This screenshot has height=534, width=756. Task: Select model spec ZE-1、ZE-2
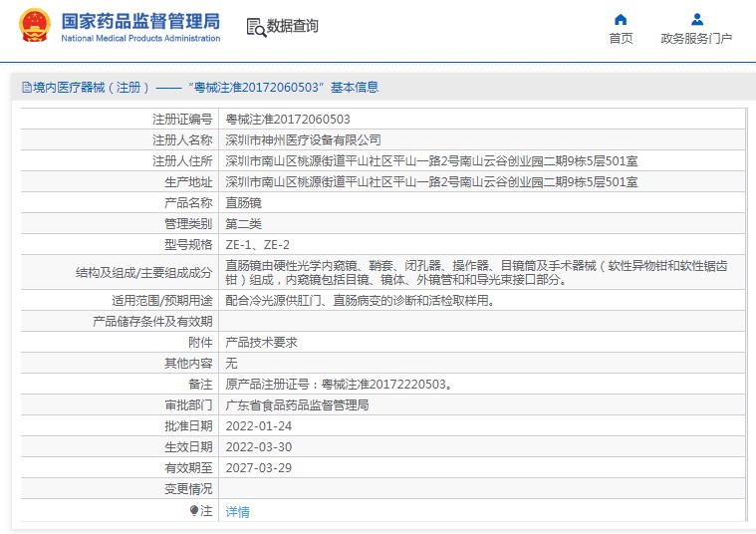click(257, 244)
